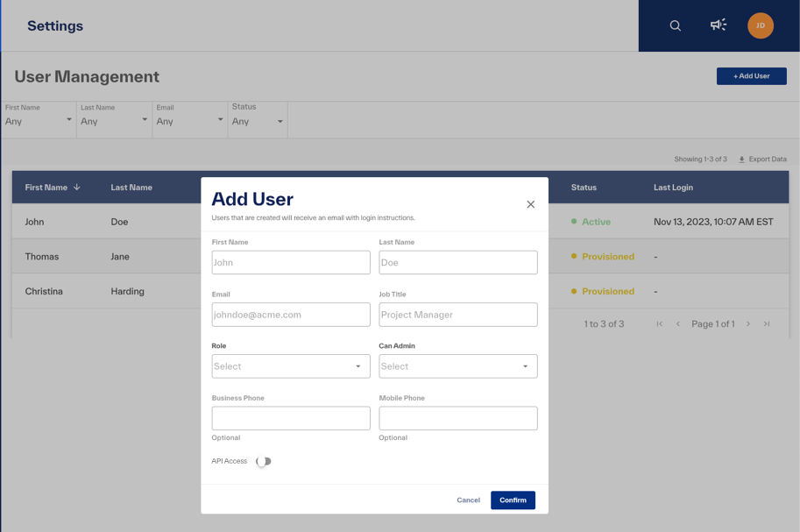Sort by First Name arrow icon
This screenshot has height=532, width=800.
pos(77,187)
